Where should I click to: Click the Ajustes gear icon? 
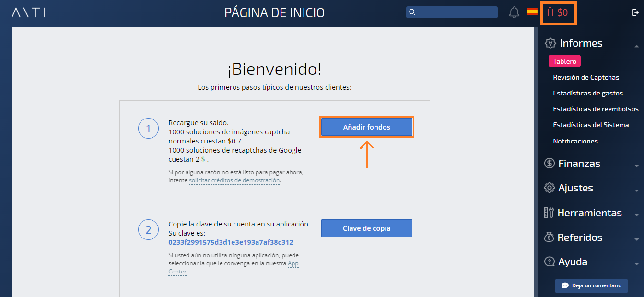coord(550,188)
